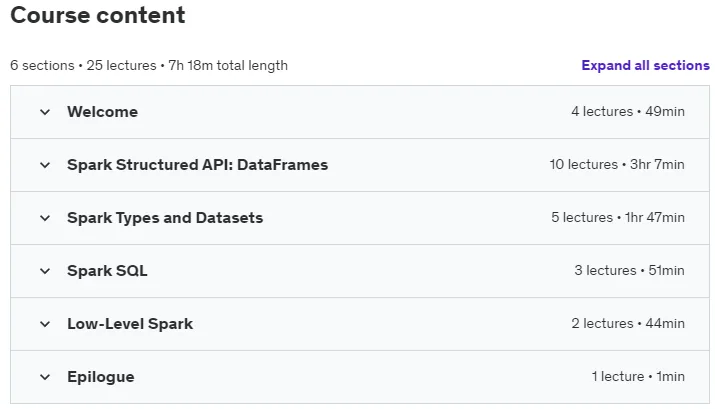This screenshot has height=409, width=715.
Task: Click the 3 lectures • 51min label
Action: (x=629, y=270)
